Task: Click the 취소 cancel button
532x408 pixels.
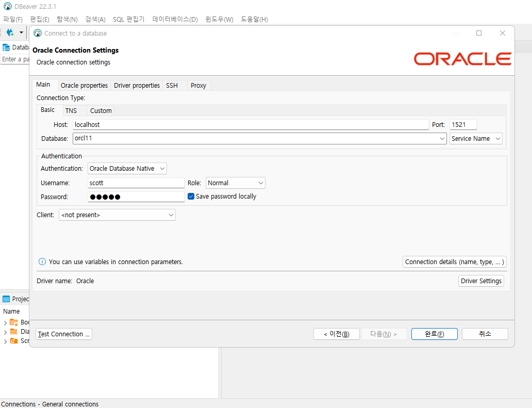Action: (x=485, y=334)
